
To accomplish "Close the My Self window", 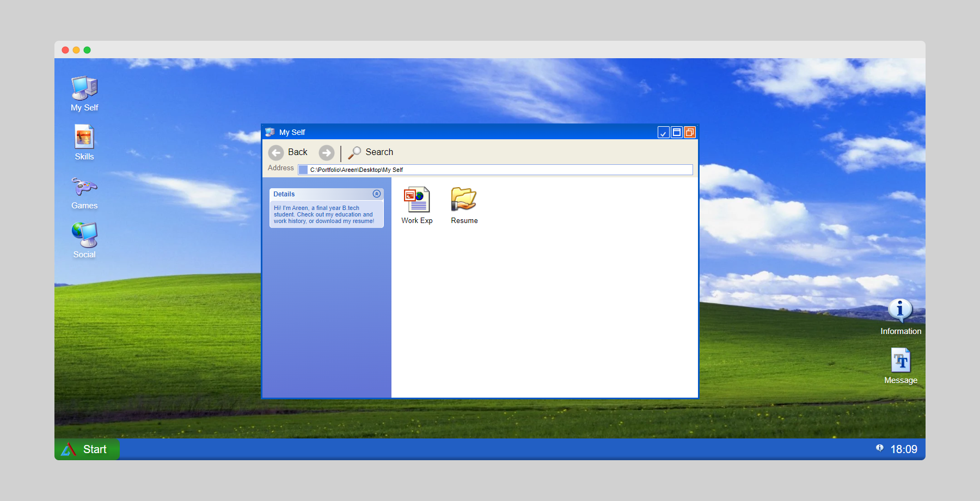I will 690,132.
